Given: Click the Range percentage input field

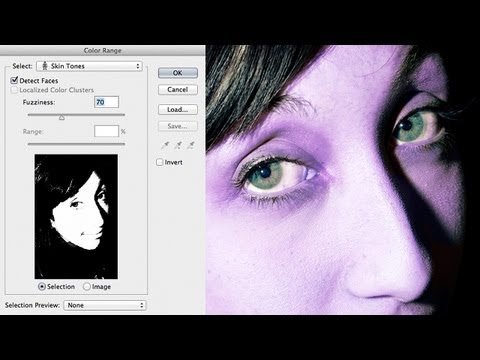Looking at the screenshot, I should coord(106,131).
